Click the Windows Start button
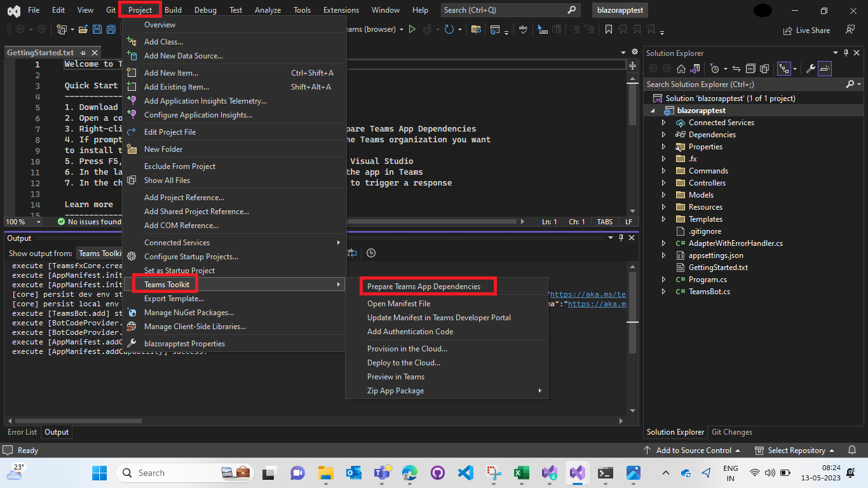Viewport: 868px width, 488px height. coord(100,473)
